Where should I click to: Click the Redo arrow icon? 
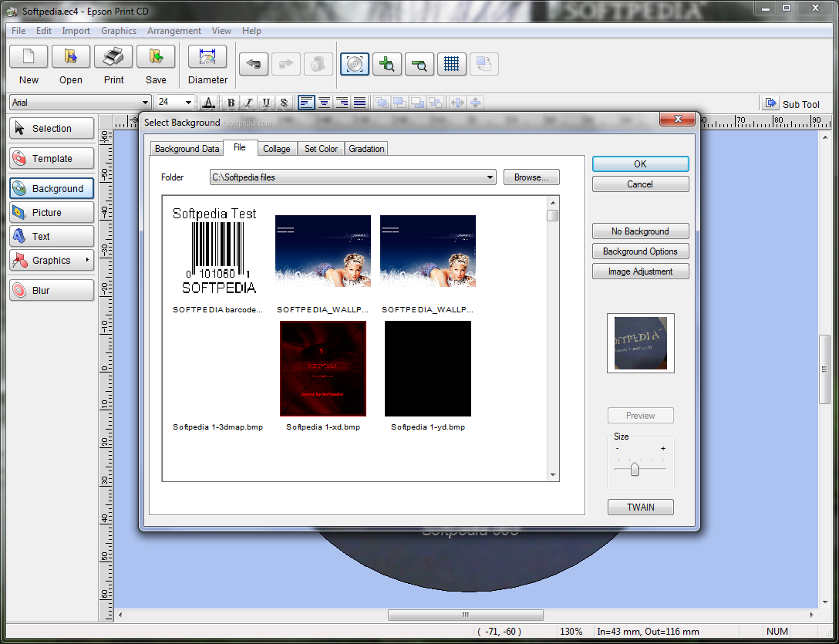(286, 64)
